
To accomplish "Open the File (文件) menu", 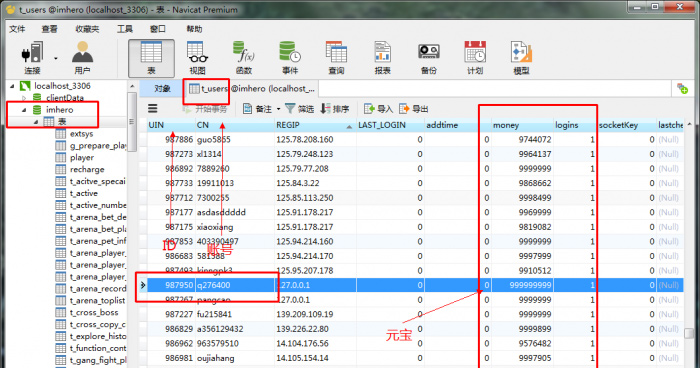I will tap(17, 29).
